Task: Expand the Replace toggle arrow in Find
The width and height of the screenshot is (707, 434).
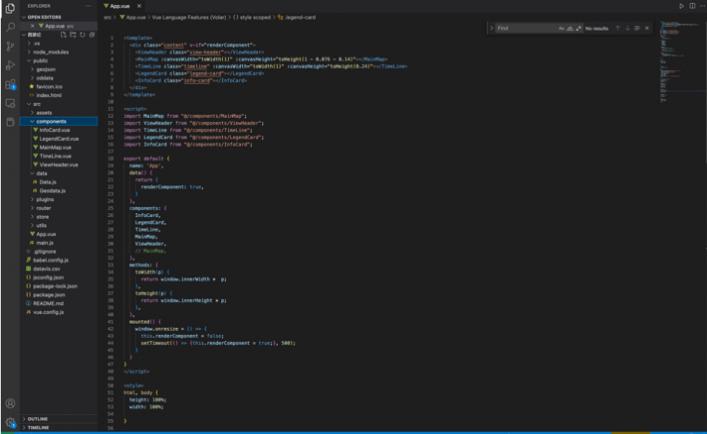Action: (491, 28)
